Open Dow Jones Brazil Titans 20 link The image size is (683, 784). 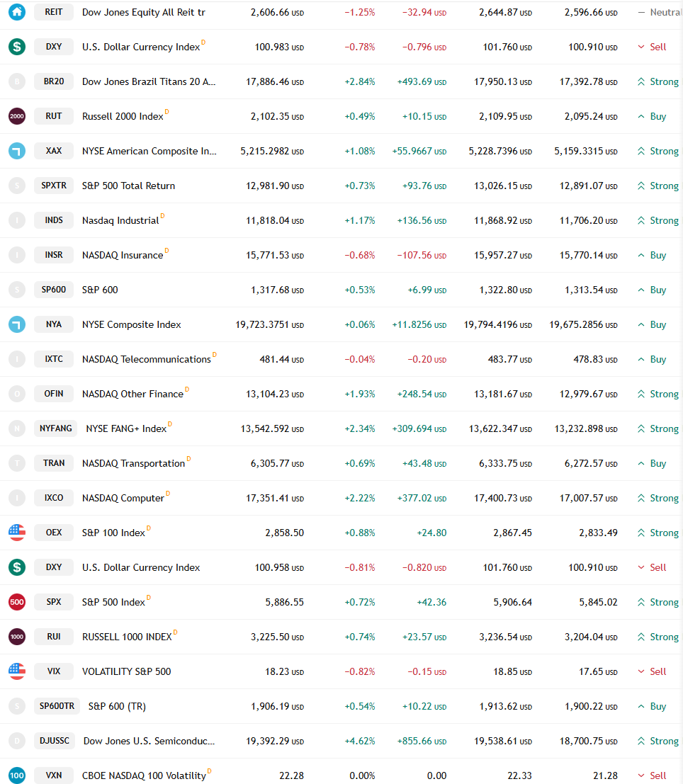tap(149, 81)
